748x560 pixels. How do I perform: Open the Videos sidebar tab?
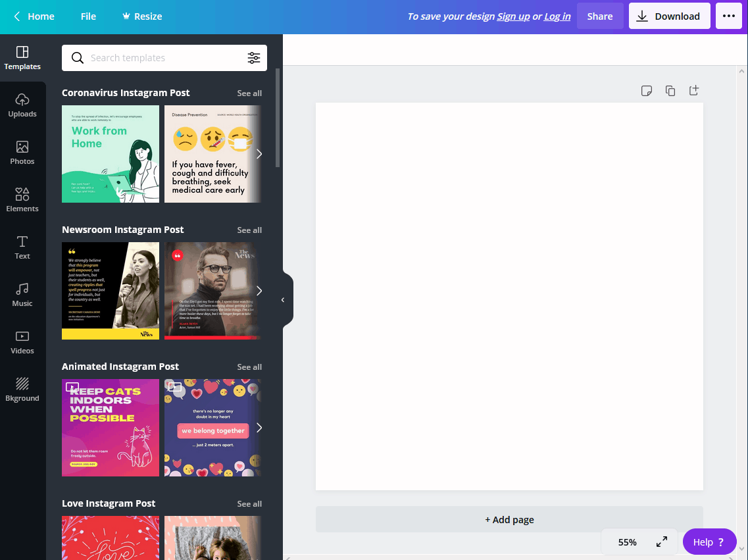click(22, 342)
